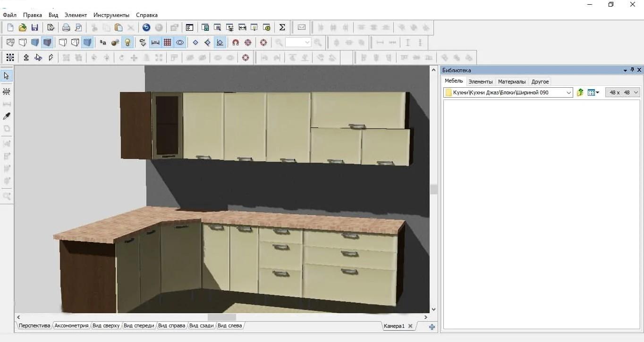Viewport: 644px width, 342px height.
Task: Click the second left sidebar tool icon
Action: [7, 92]
